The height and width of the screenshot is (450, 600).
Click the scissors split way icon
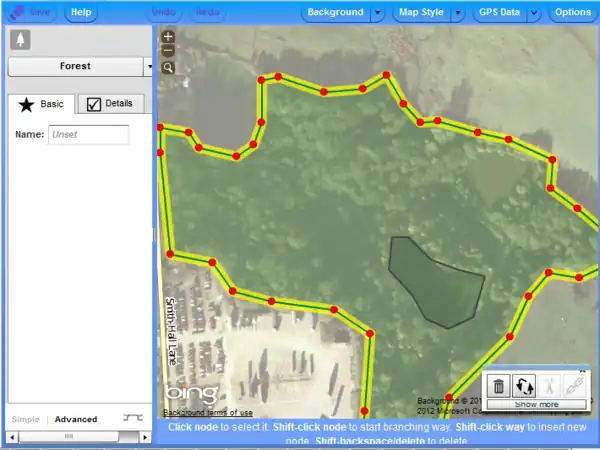(x=549, y=385)
